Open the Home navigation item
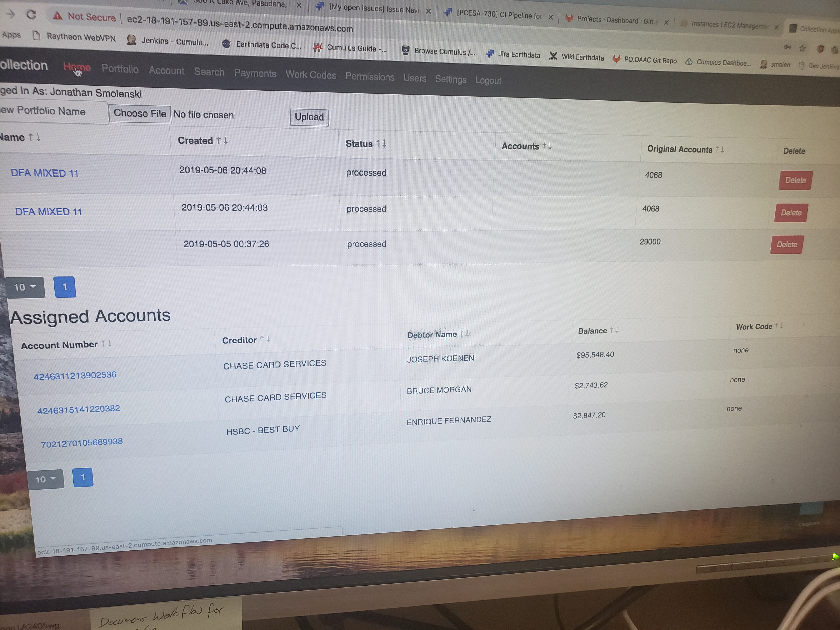The width and height of the screenshot is (840, 630). pyautogui.click(x=77, y=67)
